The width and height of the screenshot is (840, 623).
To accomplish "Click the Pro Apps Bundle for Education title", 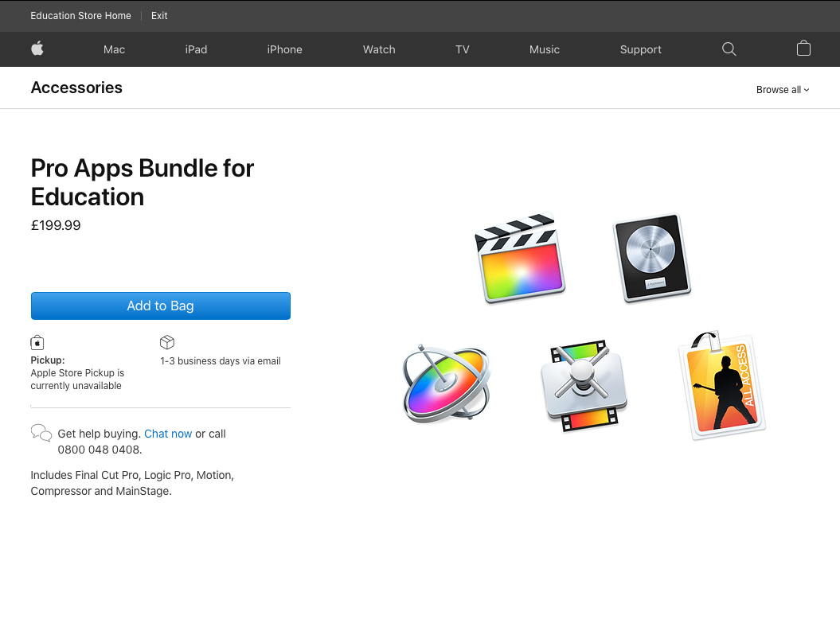I will 142,182.
